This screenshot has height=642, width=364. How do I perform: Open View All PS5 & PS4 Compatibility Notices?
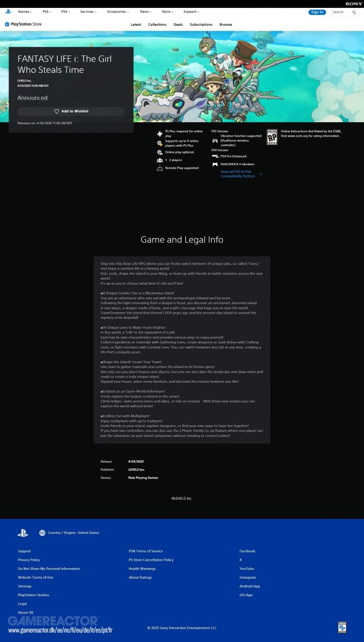point(238,174)
